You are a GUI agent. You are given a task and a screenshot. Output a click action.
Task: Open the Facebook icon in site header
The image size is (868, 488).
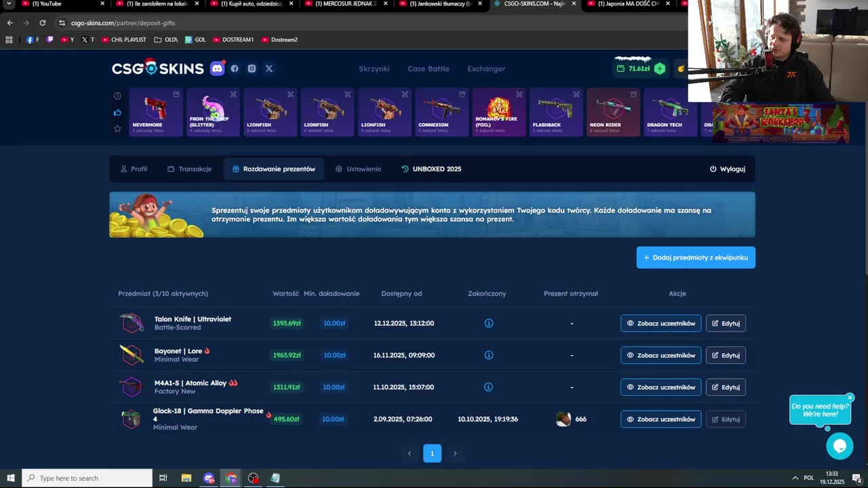point(235,68)
